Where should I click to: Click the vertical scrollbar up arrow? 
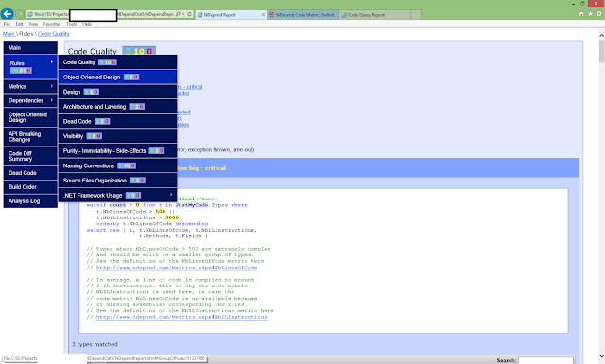coord(601,35)
